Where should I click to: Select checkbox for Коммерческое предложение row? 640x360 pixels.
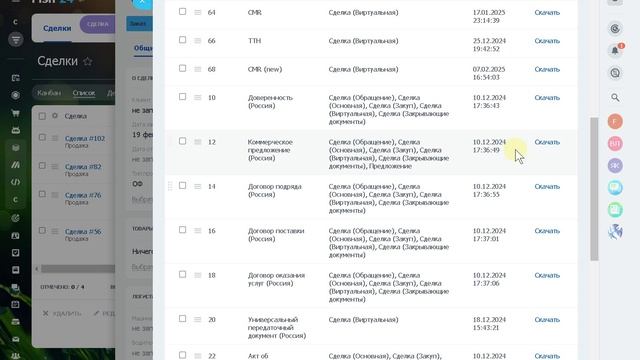tap(182, 141)
